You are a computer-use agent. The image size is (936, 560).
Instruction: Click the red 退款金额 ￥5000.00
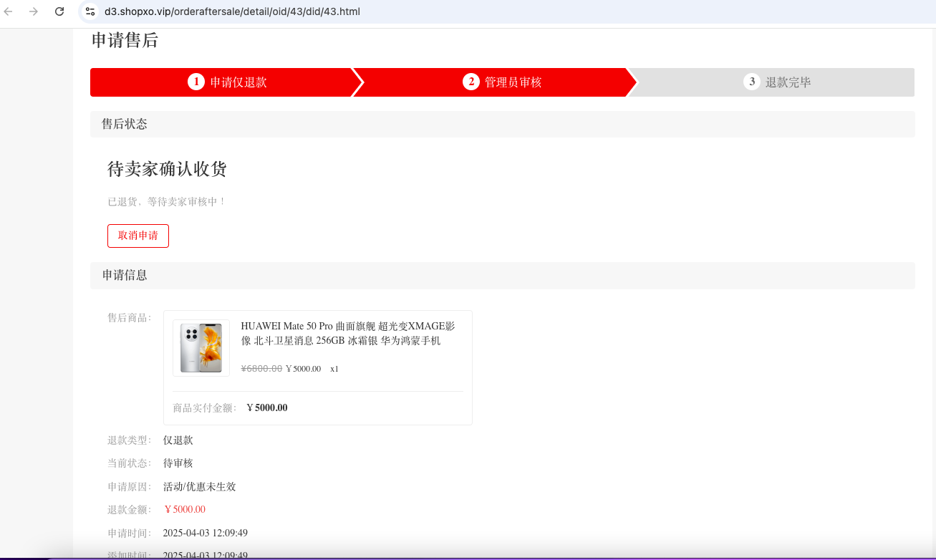coord(185,510)
